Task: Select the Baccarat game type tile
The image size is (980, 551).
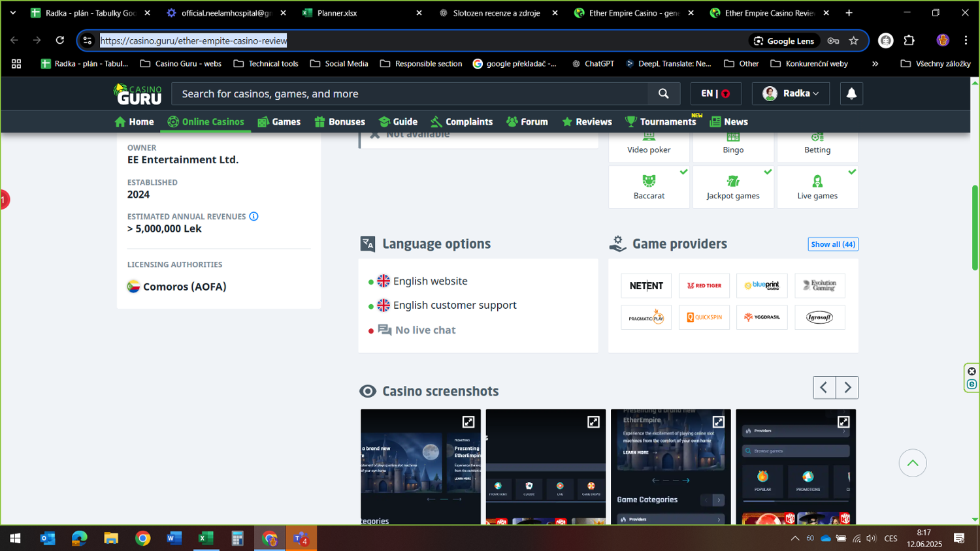Action: click(649, 187)
